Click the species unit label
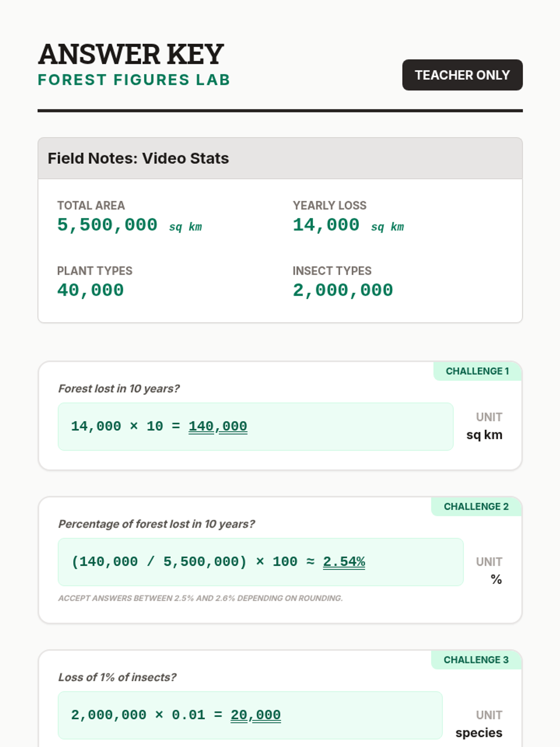 [479, 733]
